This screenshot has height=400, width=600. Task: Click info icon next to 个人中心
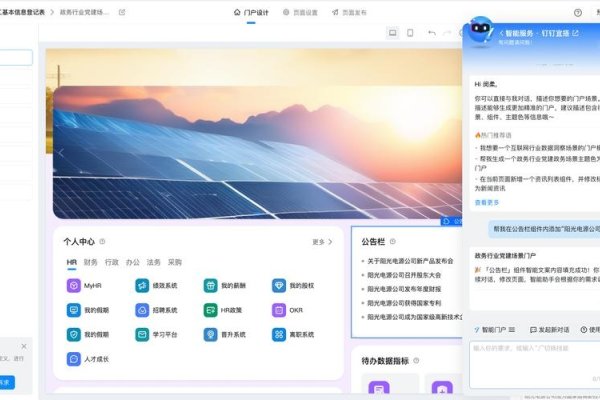click(102, 242)
